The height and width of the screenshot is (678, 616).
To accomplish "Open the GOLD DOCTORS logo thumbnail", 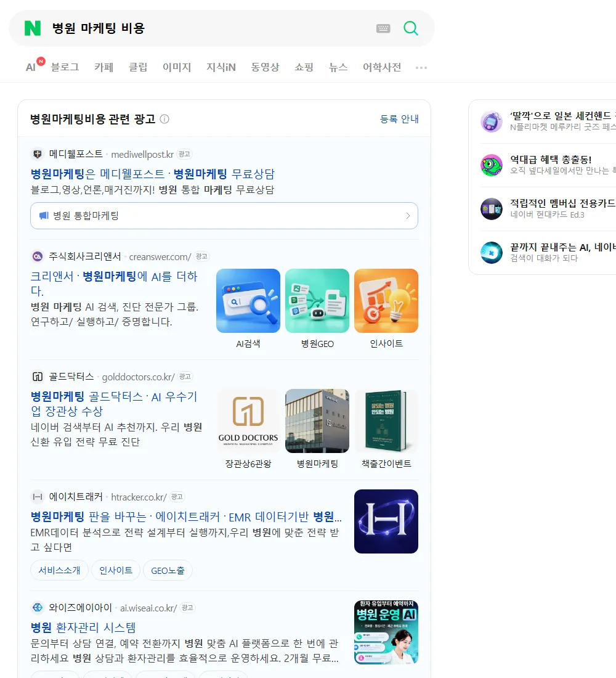I will coord(248,421).
